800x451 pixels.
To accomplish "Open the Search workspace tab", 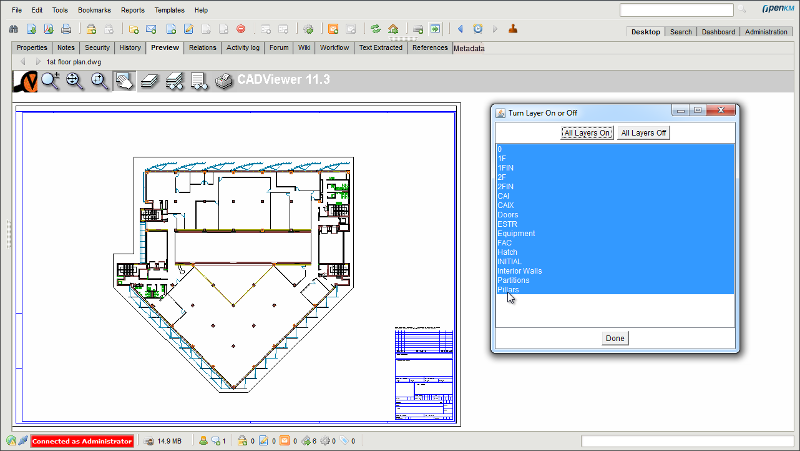I will point(681,32).
